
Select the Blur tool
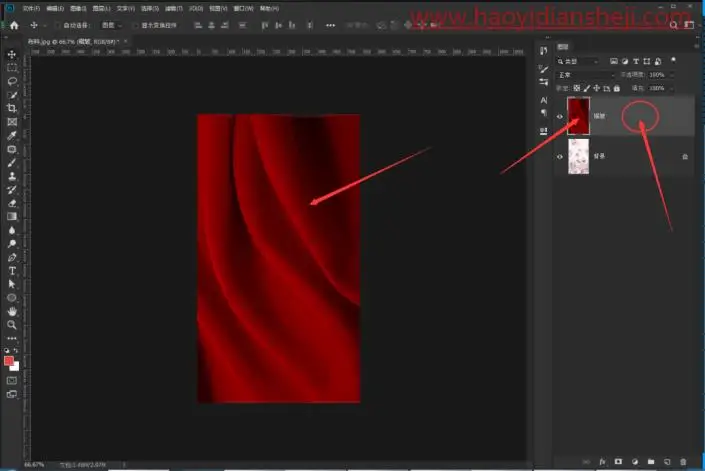12,230
